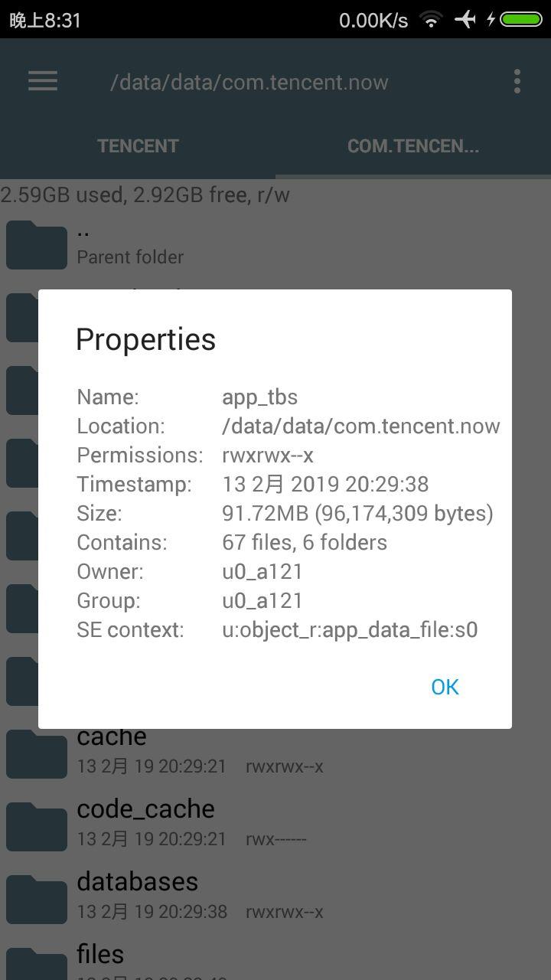Click the Permissions value rwxrwx--x
Screen dimensions: 551x980
(268, 456)
